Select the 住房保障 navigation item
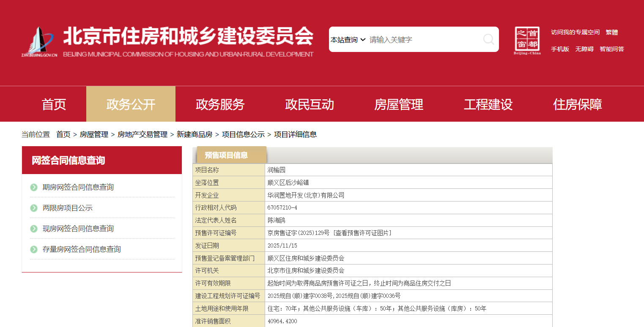The width and height of the screenshot is (644, 327). pos(577,104)
